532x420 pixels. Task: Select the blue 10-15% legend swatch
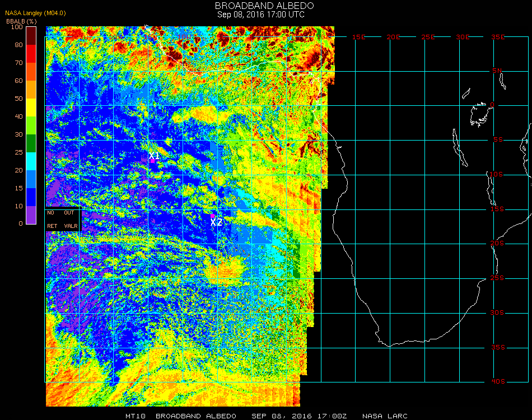tap(31, 197)
